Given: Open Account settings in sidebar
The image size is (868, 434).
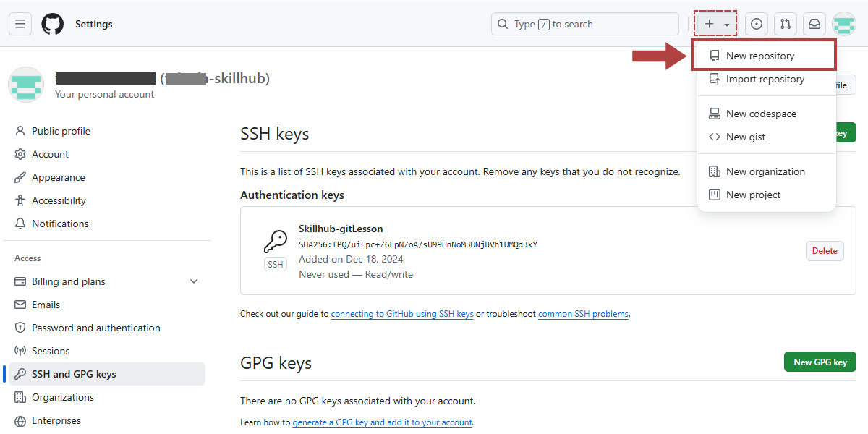Looking at the screenshot, I should (x=107, y=154).
